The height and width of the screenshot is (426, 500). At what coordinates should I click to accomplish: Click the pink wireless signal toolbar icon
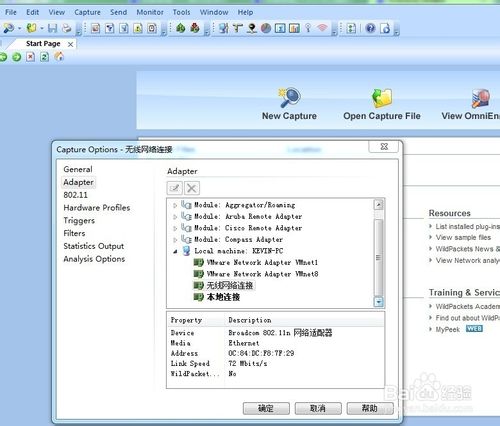pos(322,28)
